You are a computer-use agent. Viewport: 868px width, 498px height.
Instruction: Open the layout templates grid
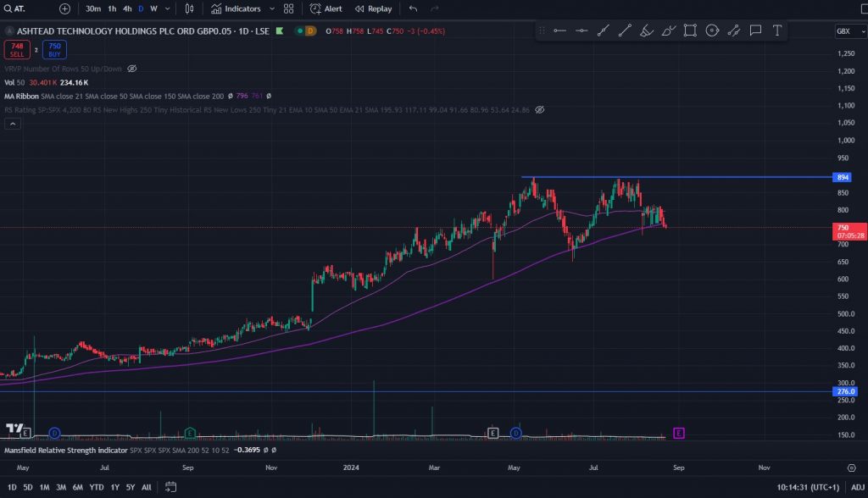tap(289, 8)
